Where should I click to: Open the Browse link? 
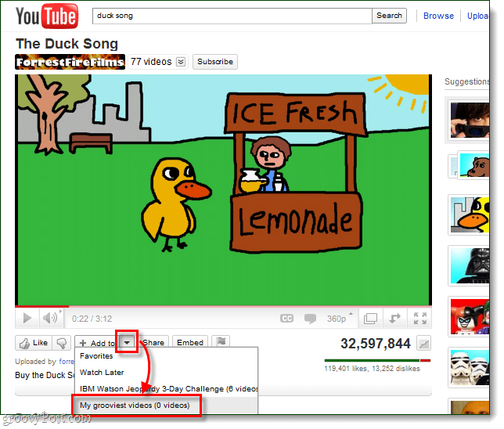pyautogui.click(x=438, y=16)
